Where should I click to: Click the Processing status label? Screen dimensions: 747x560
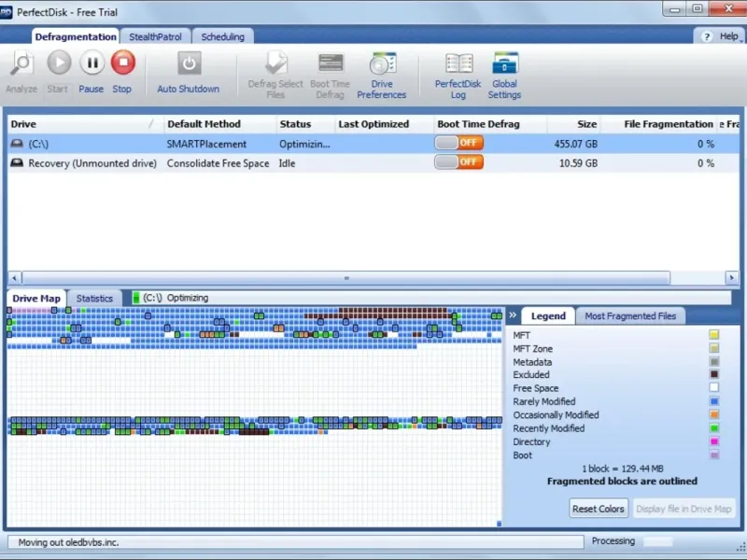613,541
